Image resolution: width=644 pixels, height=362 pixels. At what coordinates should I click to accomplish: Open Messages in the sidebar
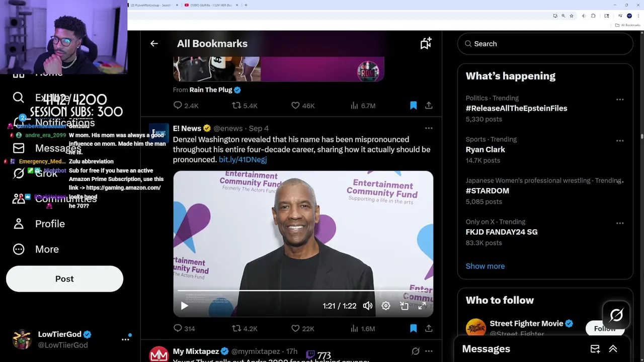point(47,148)
